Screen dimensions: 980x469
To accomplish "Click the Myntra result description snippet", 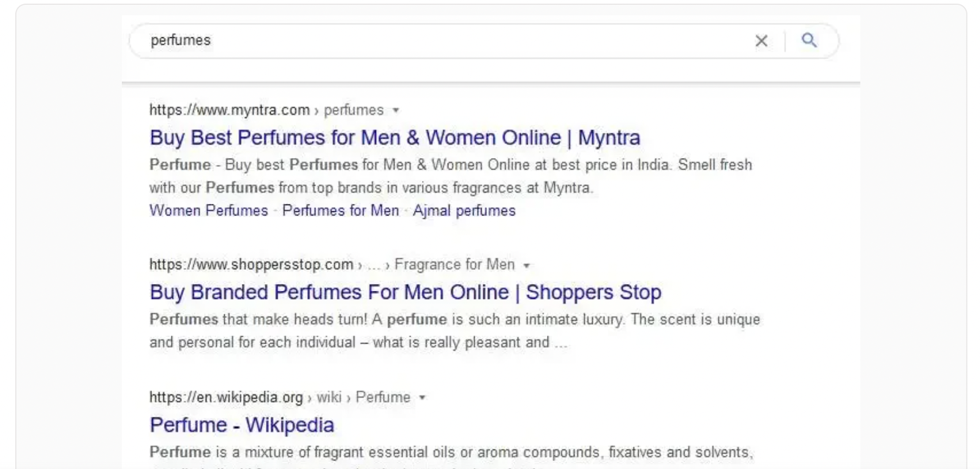I will (450, 176).
